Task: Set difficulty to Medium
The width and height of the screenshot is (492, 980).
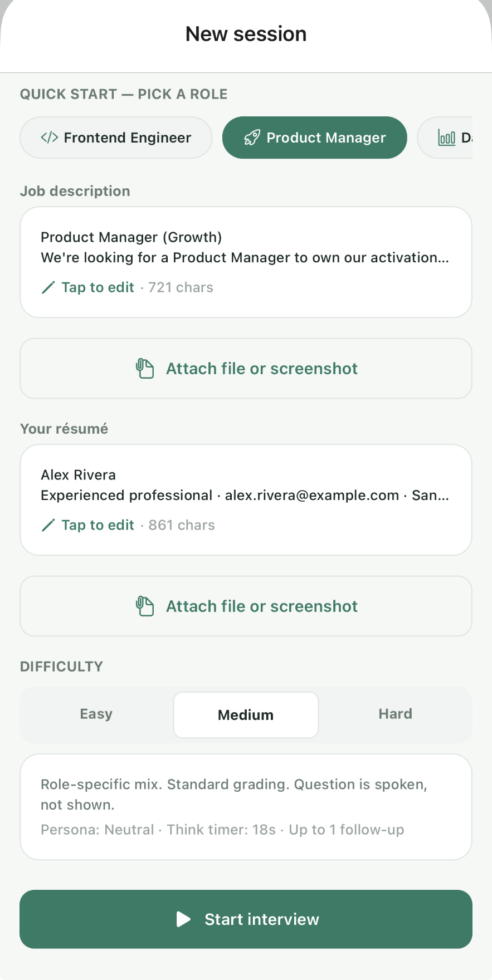Action: tap(246, 715)
